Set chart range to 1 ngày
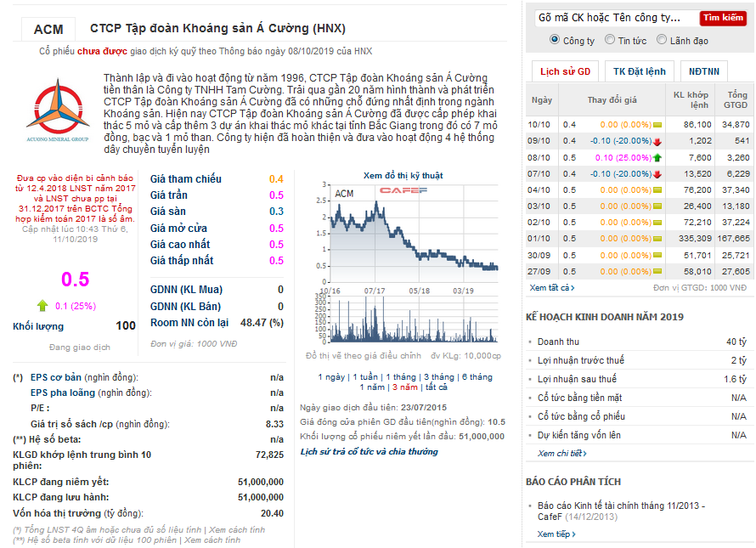This screenshot has width=756, height=548. [331, 376]
